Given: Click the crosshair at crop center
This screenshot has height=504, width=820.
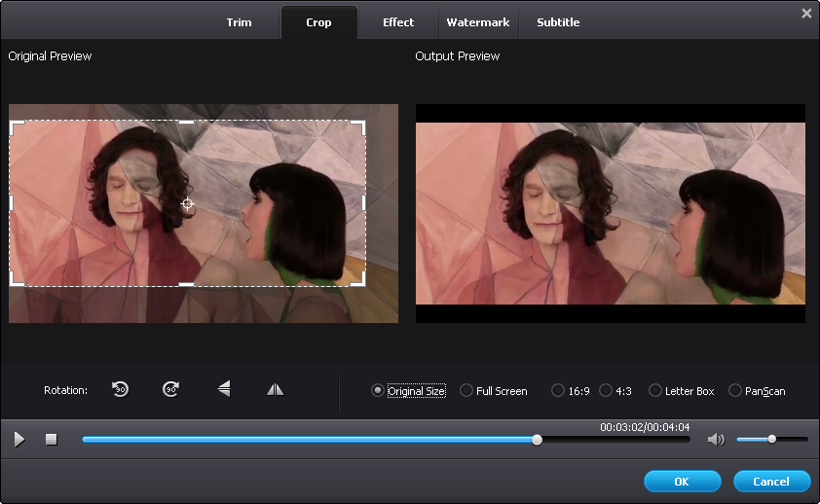Looking at the screenshot, I should (187, 203).
